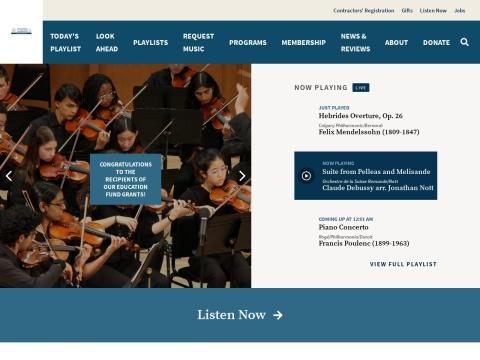Open Education Fund Grants congratulations banner
This screenshot has height=360, width=480.
coord(126,179)
